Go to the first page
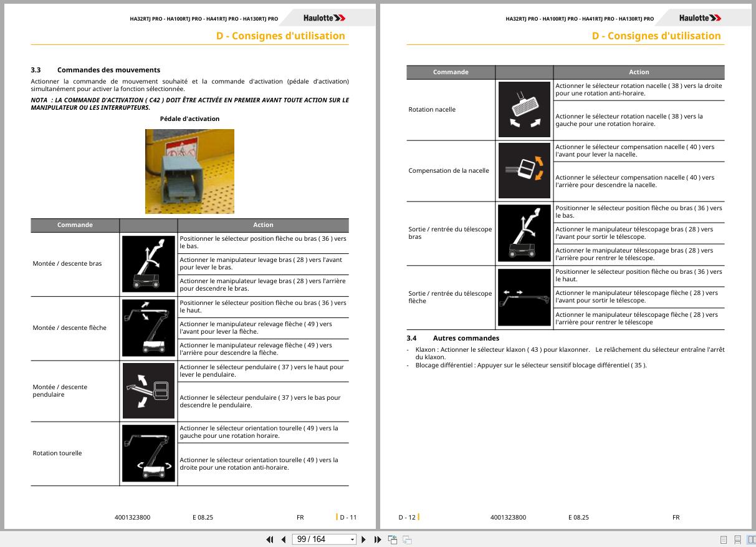 [x=270, y=540]
